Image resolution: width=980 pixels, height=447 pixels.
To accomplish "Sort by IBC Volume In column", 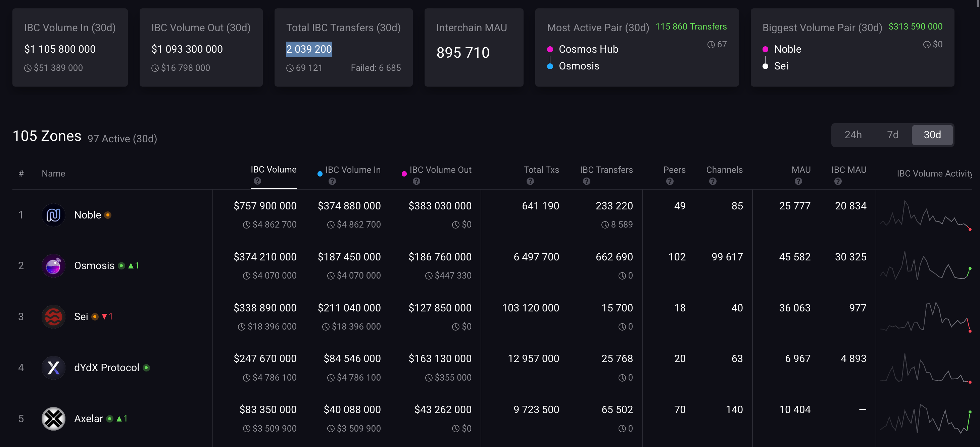I will click(x=353, y=170).
